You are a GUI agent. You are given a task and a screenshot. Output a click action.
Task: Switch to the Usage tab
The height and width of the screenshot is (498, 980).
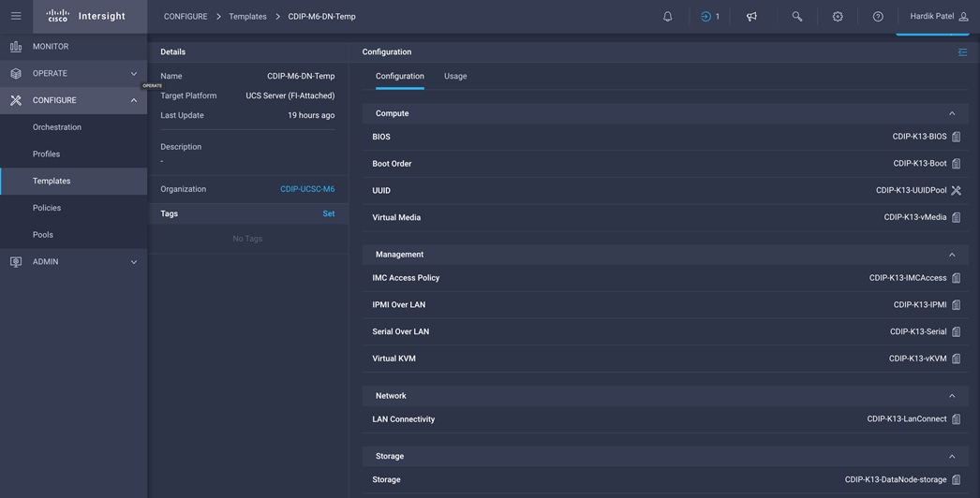455,76
